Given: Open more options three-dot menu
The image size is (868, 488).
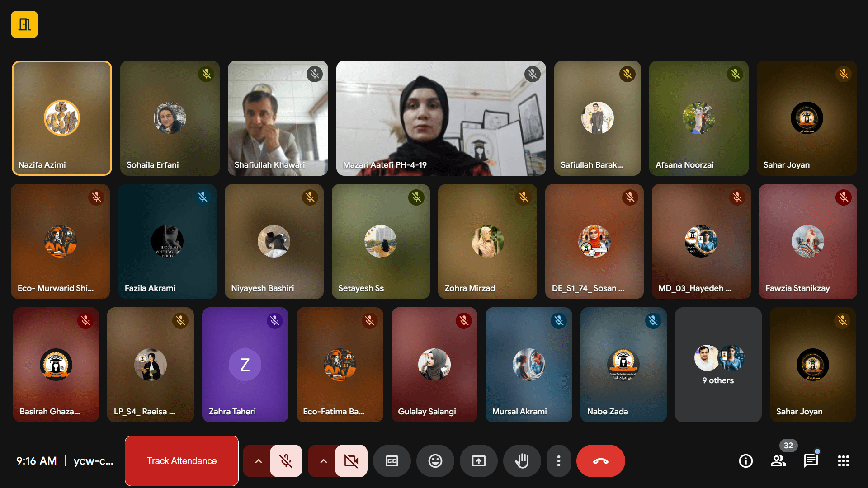Looking at the screenshot, I should [559, 461].
